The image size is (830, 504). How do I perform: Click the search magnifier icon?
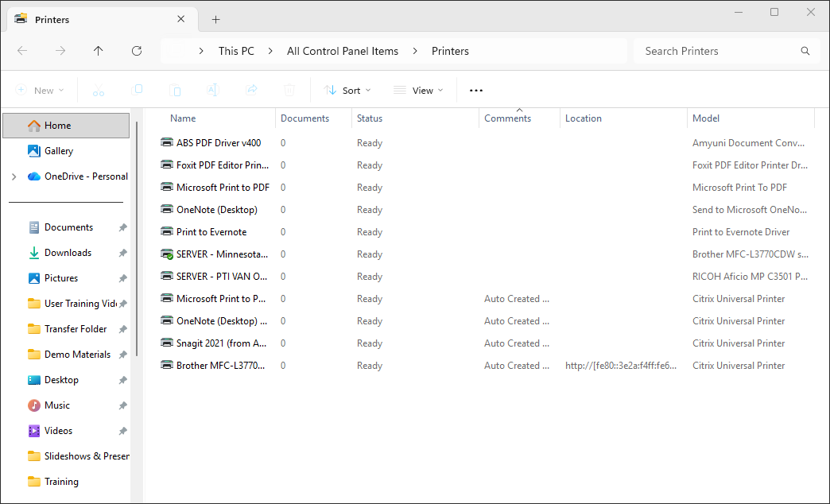click(x=805, y=51)
